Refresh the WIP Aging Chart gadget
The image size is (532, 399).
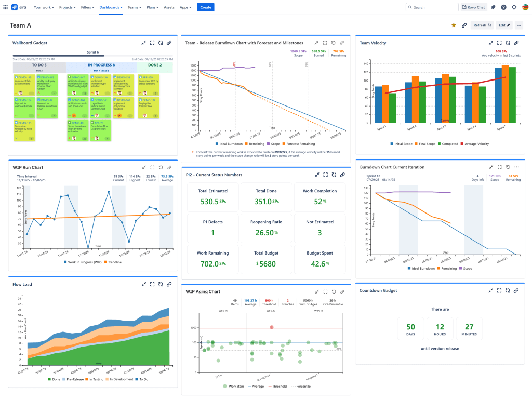click(x=334, y=291)
